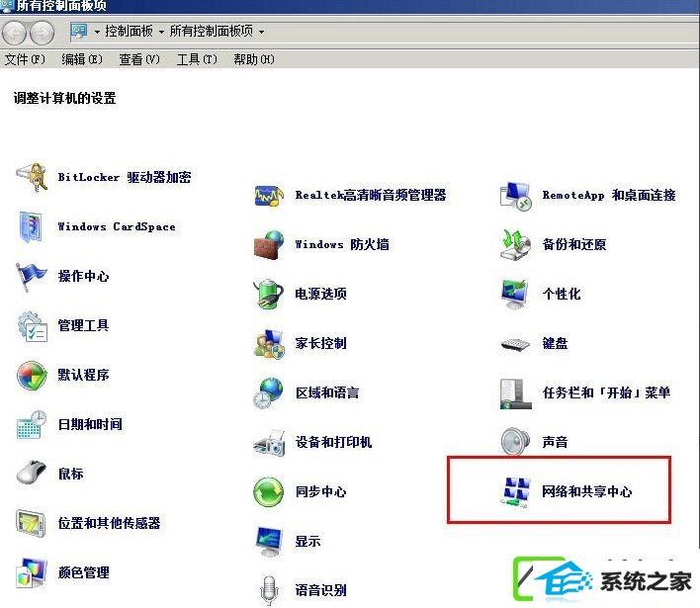Expand arrow before 控制面板 in address bar

tap(97, 32)
